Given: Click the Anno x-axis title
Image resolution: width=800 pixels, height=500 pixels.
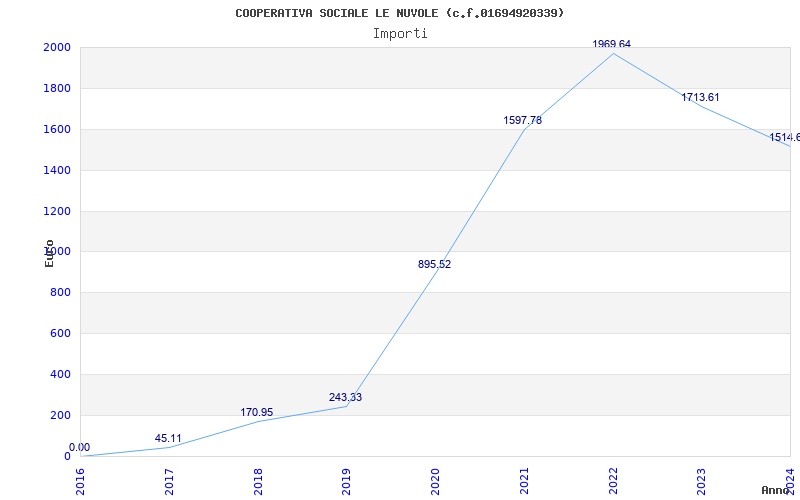Looking at the screenshot, I should pyautogui.click(x=775, y=490).
